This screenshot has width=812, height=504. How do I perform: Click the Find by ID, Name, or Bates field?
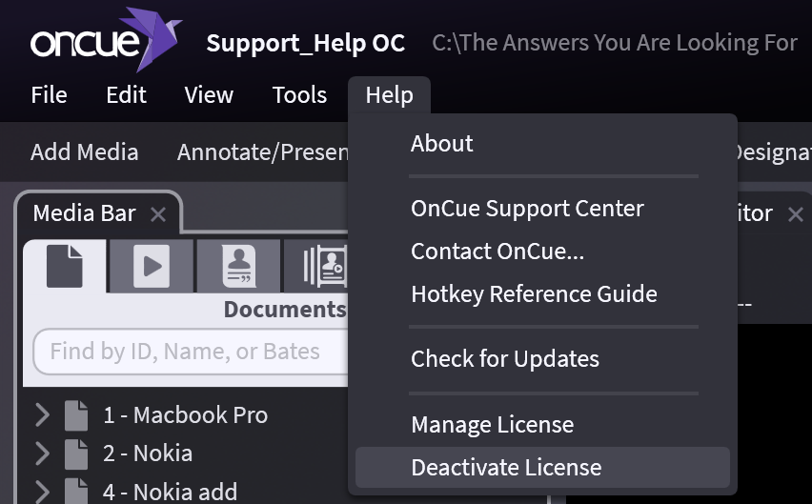(186, 352)
